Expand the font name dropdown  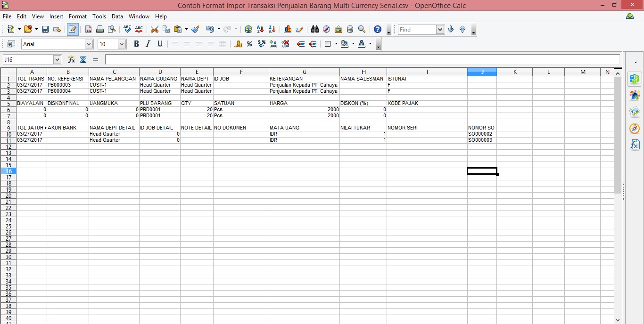point(89,44)
